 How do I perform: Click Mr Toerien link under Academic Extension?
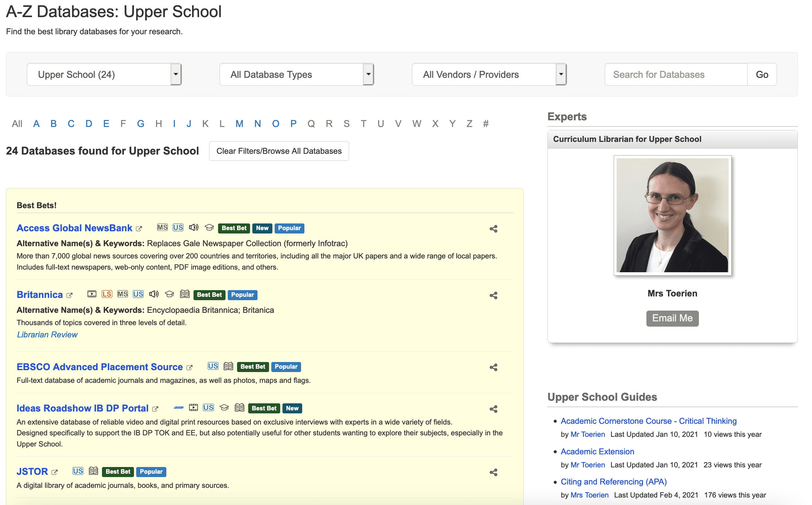pos(588,465)
